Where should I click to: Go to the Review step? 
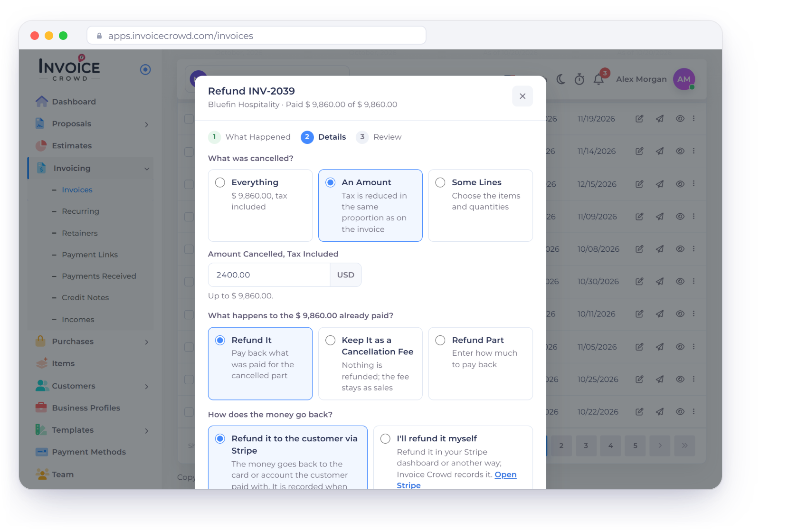point(379,137)
